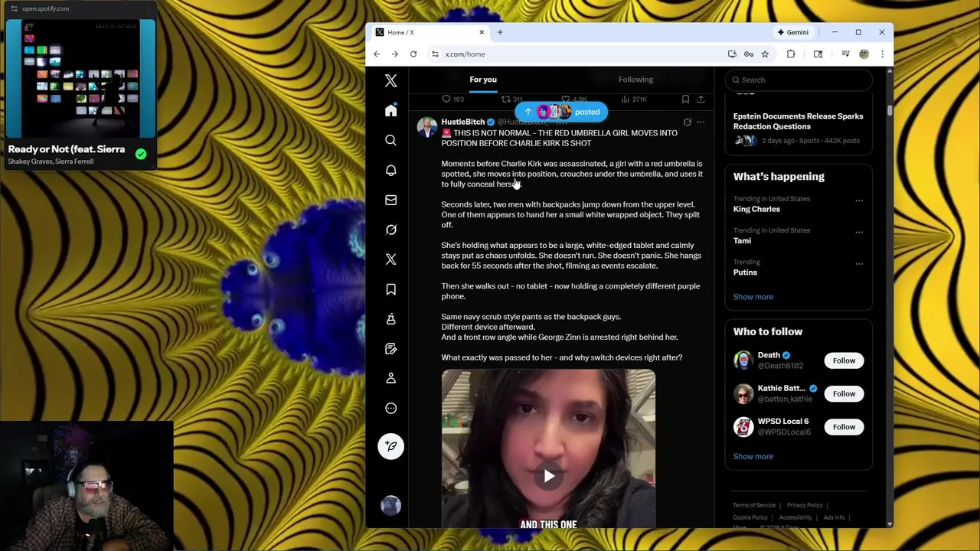Open HustleBitch's profile avatar

(x=426, y=127)
